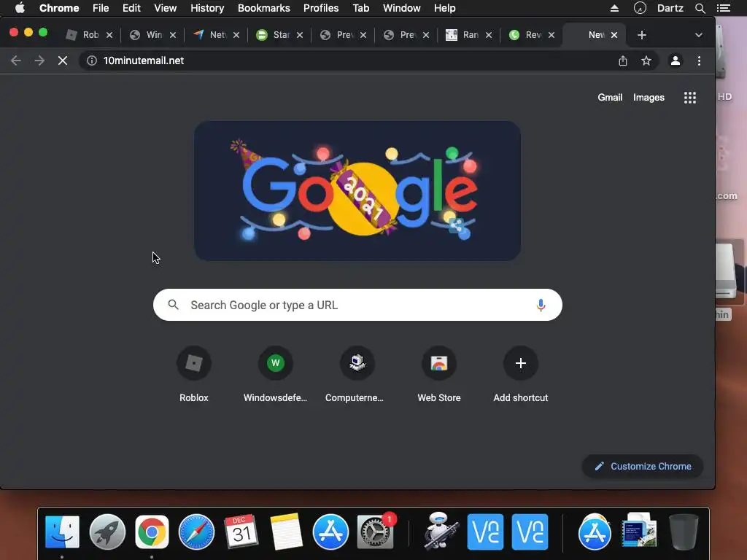Open the File menu
Viewport: 747px width, 560px height.
click(x=101, y=8)
